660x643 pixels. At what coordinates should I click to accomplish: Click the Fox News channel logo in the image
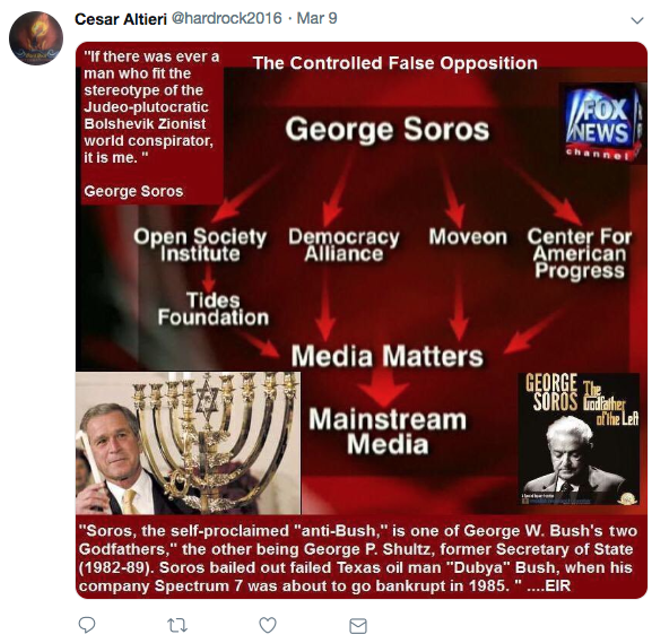tap(603, 123)
